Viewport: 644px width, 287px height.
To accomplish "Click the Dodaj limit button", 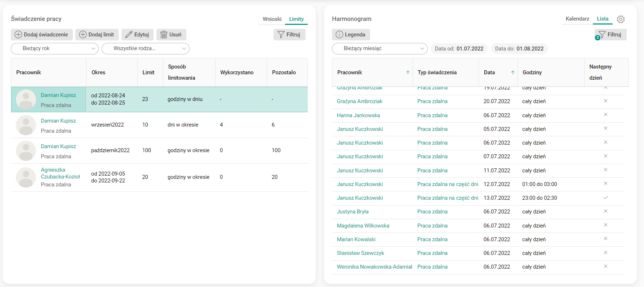I will tap(97, 35).
